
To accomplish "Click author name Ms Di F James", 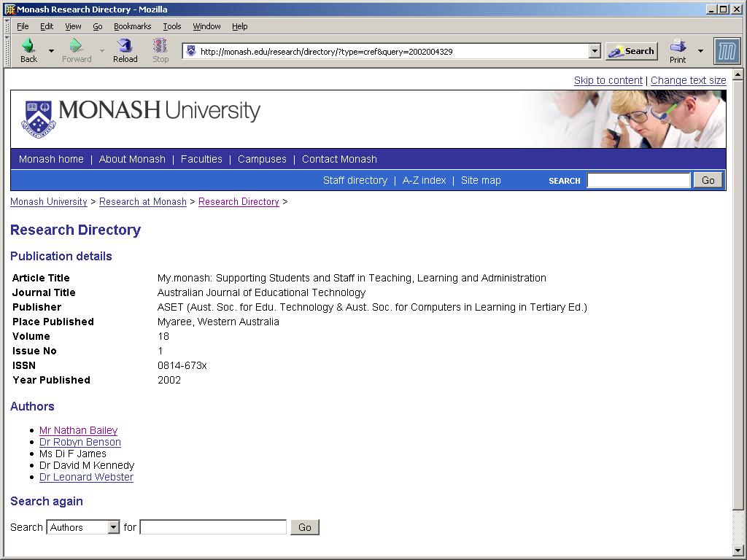I will pyautogui.click(x=73, y=454).
